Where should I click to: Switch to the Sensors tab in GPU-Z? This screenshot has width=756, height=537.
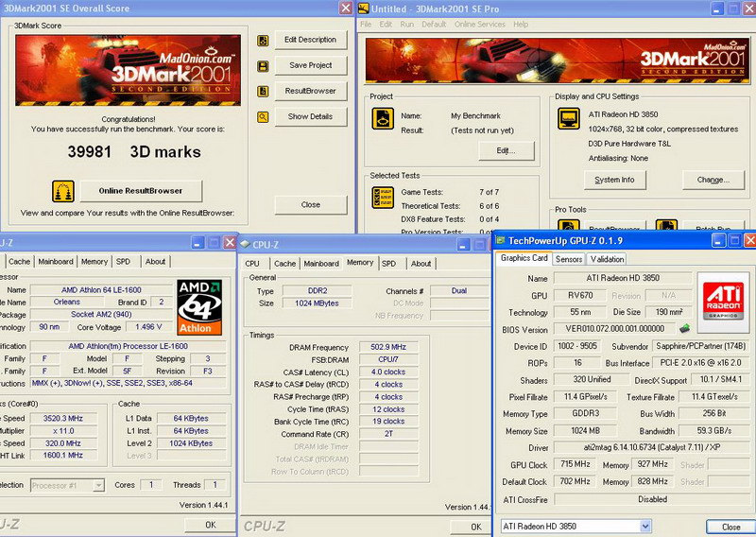[x=569, y=259]
